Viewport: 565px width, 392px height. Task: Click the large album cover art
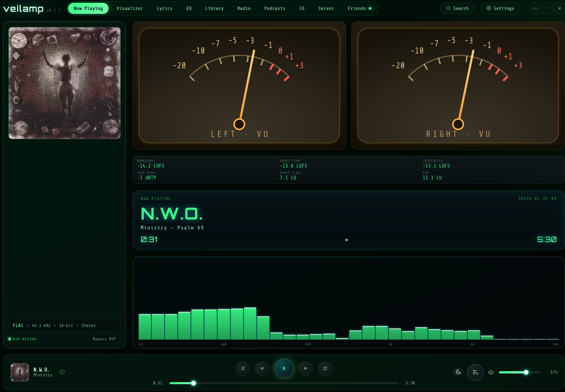pos(65,83)
